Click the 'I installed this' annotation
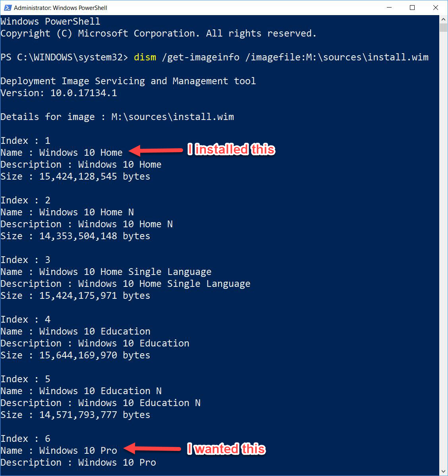 (231, 149)
